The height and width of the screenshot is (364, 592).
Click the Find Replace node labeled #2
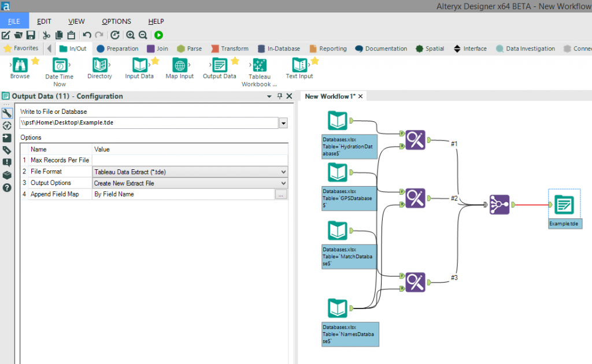(x=415, y=198)
